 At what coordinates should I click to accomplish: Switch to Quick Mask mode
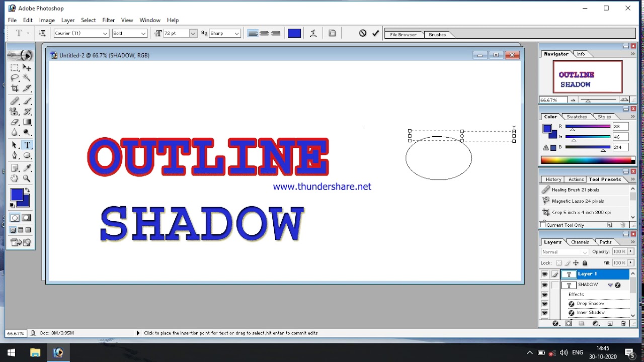[26, 218]
